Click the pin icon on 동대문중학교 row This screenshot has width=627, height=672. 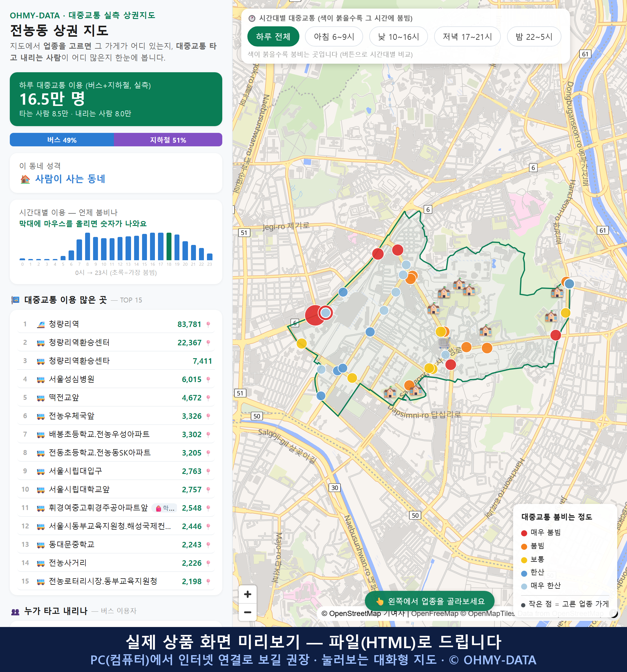[x=208, y=545]
